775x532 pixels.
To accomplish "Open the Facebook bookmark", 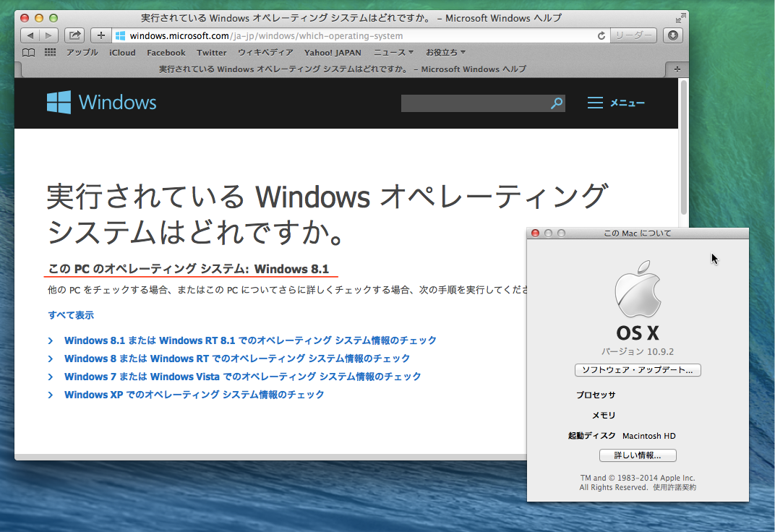I will [166, 52].
